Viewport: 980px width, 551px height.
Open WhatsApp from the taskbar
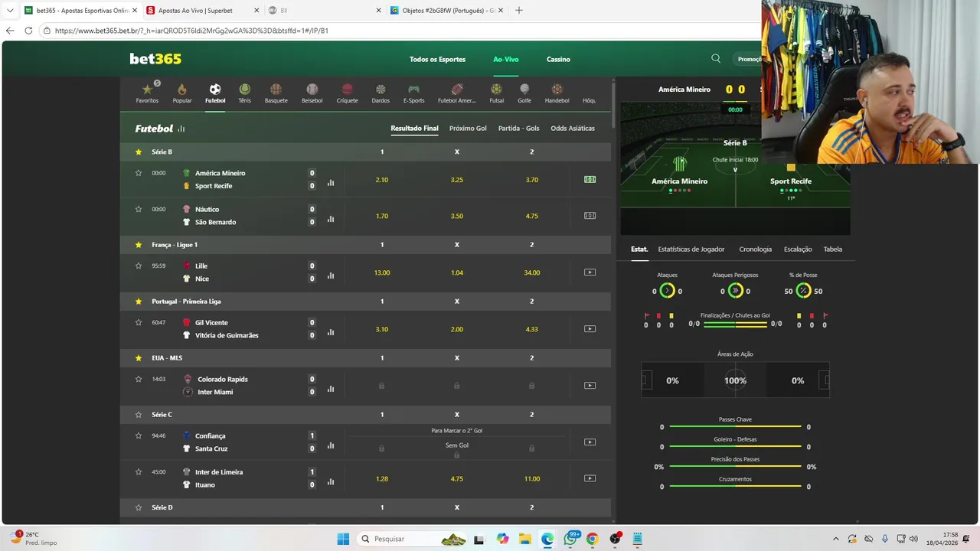pos(570,539)
